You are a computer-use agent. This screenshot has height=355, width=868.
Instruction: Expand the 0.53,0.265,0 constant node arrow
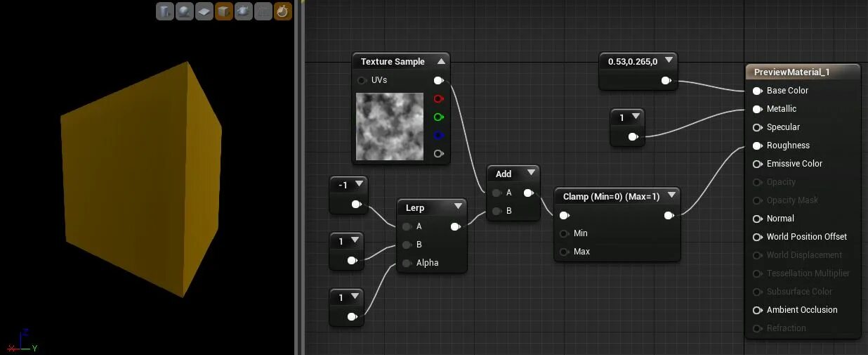(x=668, y=61)
